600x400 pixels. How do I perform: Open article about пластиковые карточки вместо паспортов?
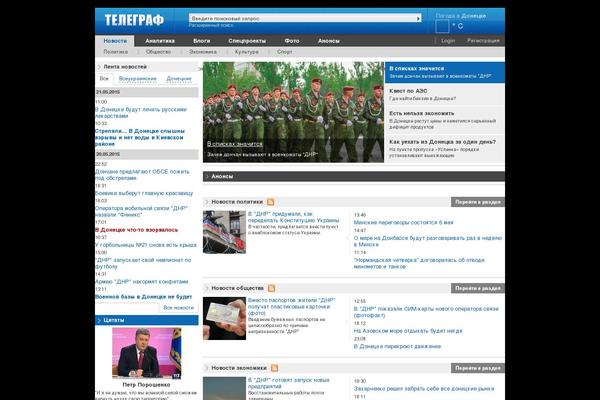[x=292, y=307]
